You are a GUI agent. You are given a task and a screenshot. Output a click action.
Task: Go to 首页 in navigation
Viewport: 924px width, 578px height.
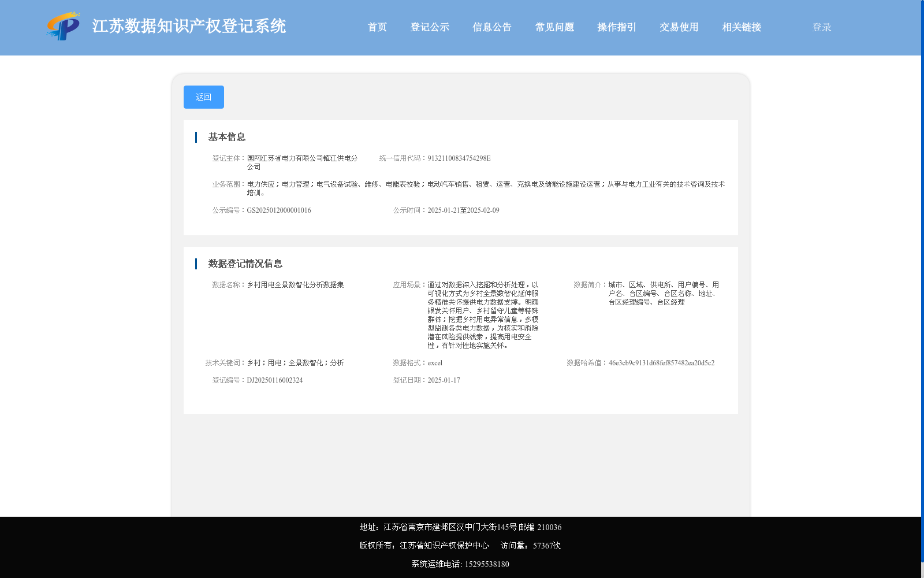pos(378,27)
